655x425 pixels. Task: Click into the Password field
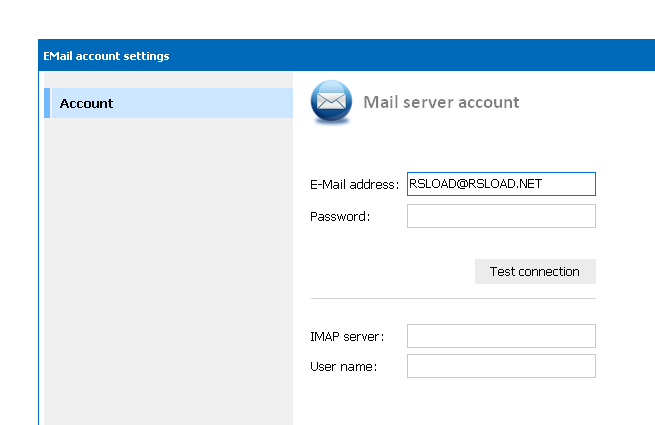click(500, 216)
